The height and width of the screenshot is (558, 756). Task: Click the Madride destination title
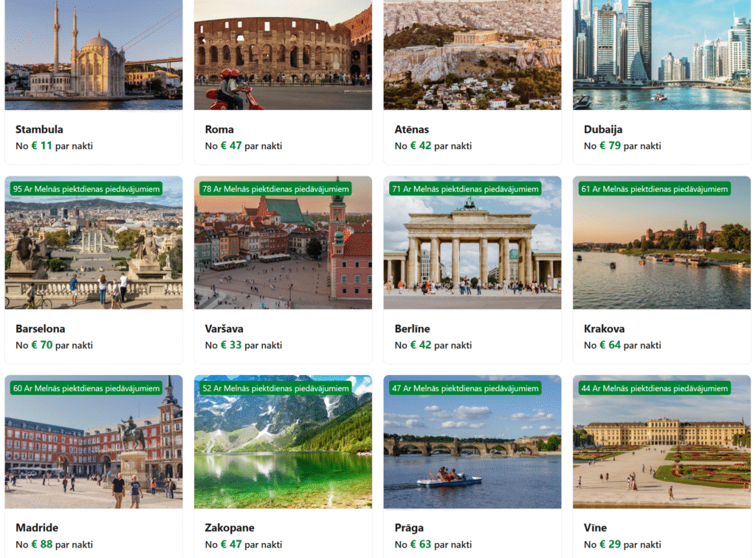37,528
